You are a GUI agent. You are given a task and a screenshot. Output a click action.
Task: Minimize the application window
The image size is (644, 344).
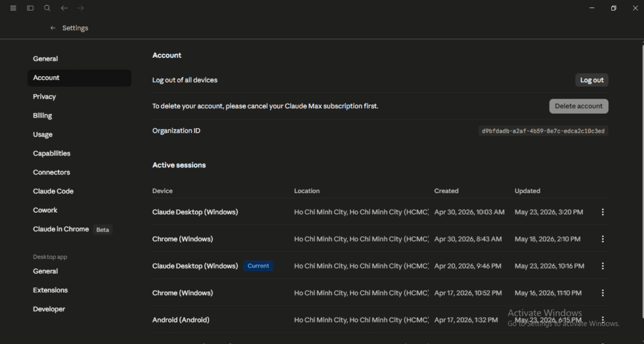592,8
